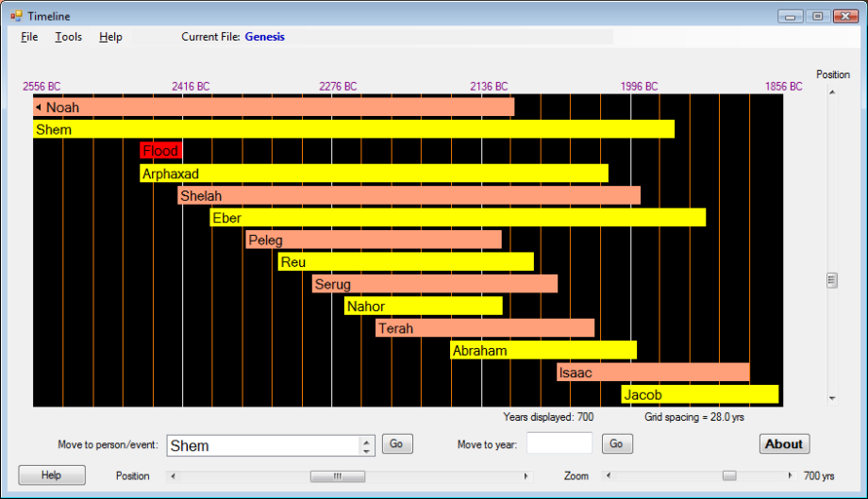Select the red Flood event bar
Image resolution: width=868 pixels, height=499 pixels.
(x=160, y=151)
